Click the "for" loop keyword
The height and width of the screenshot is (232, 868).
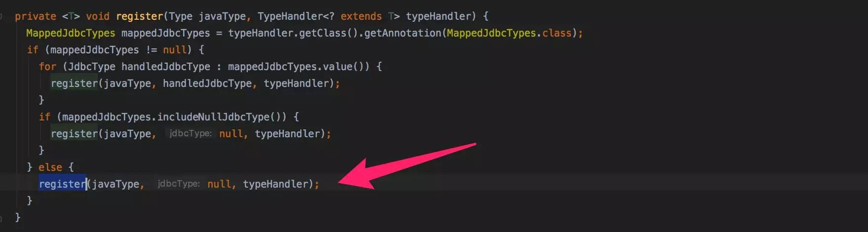point(47,67)
